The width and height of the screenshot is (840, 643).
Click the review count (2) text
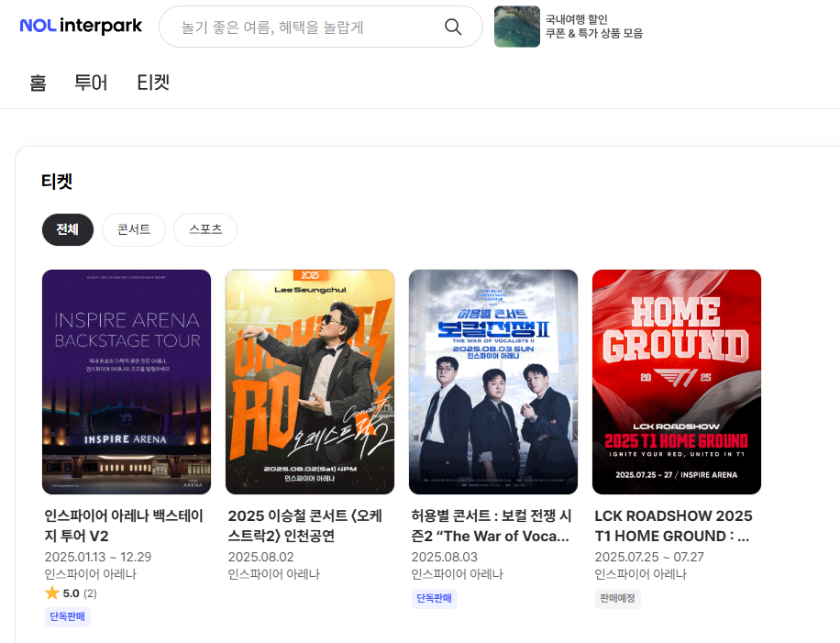tap(90, 593)
